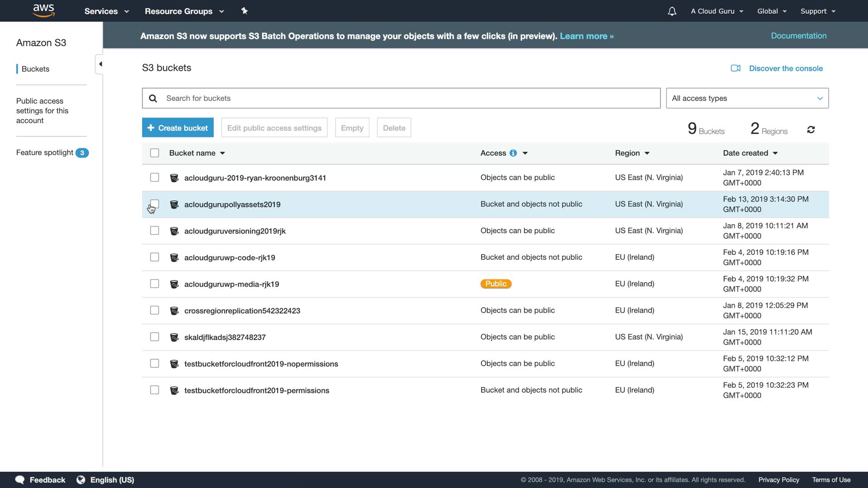Open the notifications bell icon
Image resolution: width=868 pixels, height=488 pixels.
pos(672,11)
